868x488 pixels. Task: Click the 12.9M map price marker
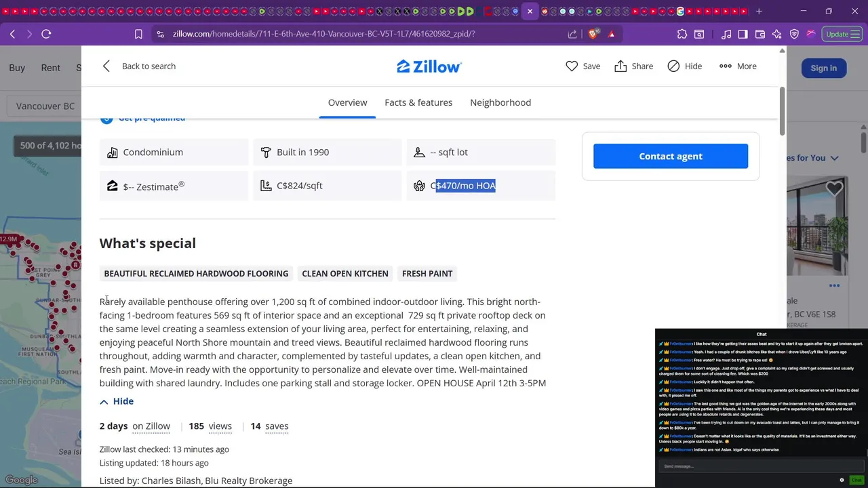click(x=9, y=239)
